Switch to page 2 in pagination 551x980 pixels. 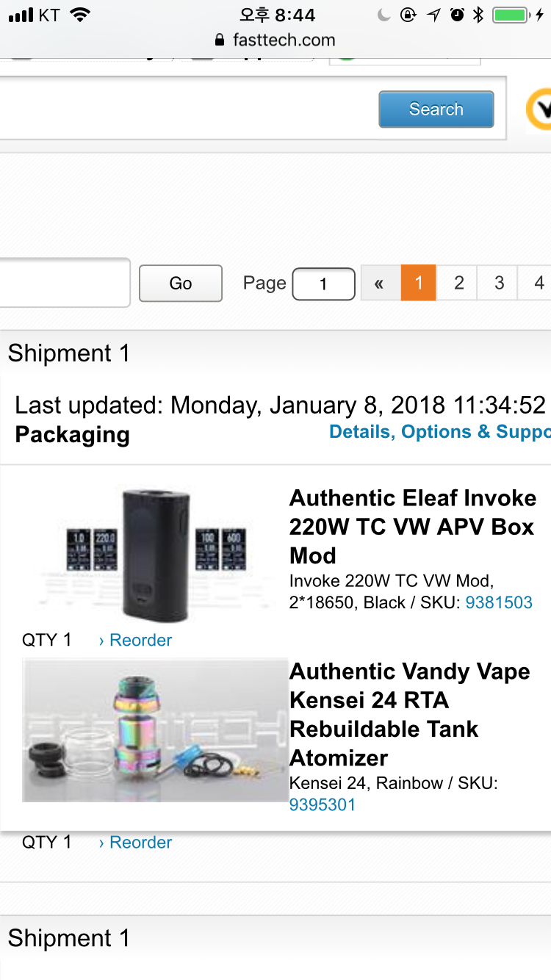[x=459, y=283]
